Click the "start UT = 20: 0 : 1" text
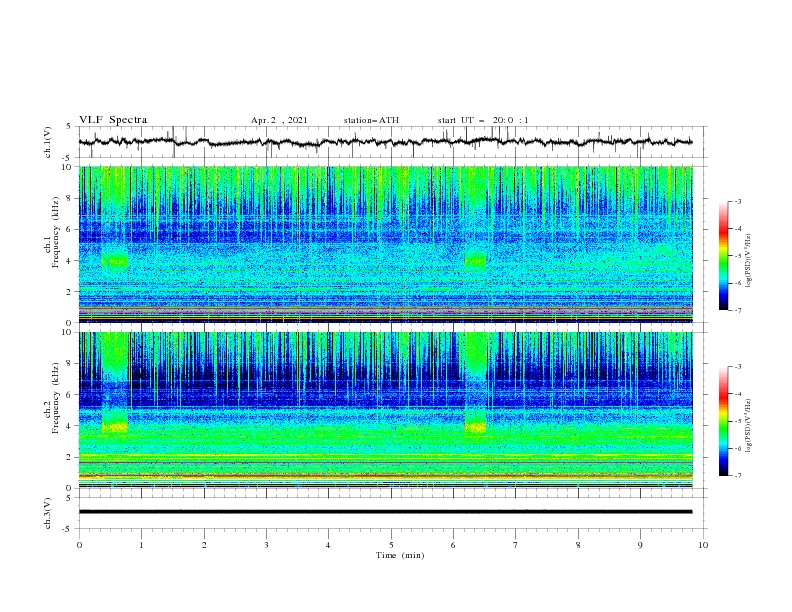The width and height of the screenshot is (792, 612). click(x=483, y=120)
